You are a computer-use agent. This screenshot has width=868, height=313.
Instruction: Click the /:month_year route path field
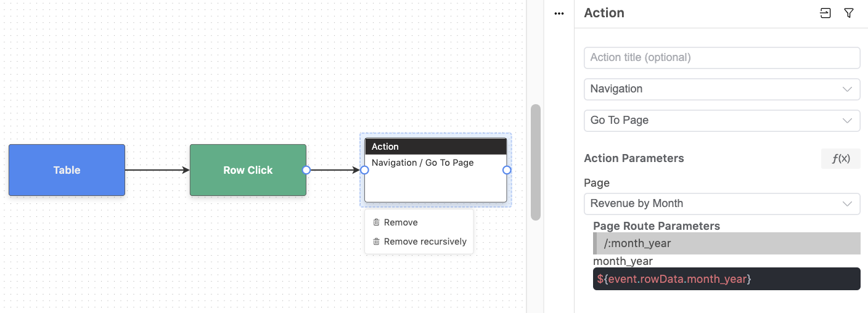pyautogui.click(x=726, y=243)
